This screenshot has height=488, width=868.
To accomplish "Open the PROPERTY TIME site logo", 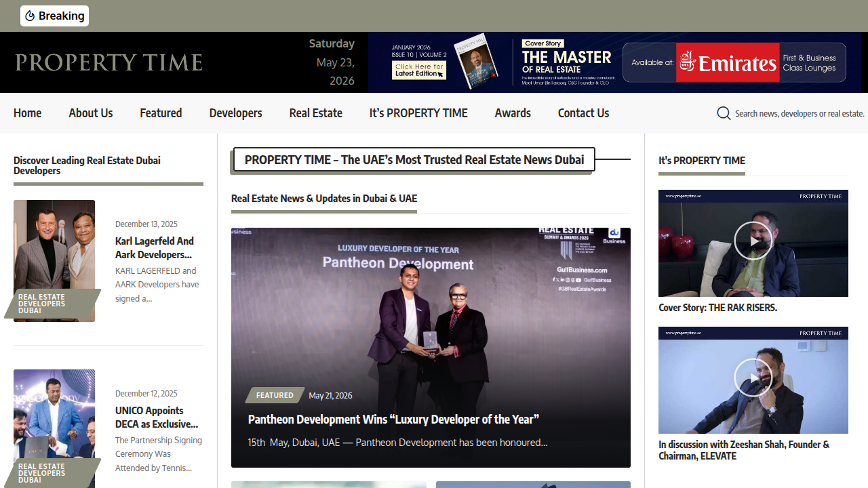I will point(108,62).
